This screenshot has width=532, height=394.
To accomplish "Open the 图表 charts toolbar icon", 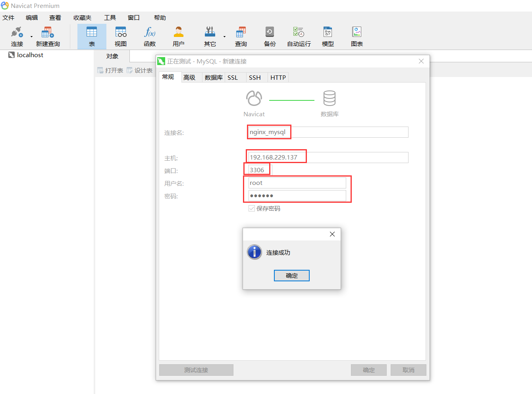I will point(357,36).
